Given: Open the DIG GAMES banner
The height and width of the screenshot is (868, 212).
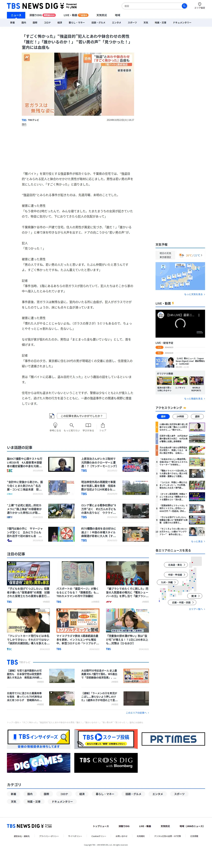Looking at the screenshot, I should (x=39, y=763).
